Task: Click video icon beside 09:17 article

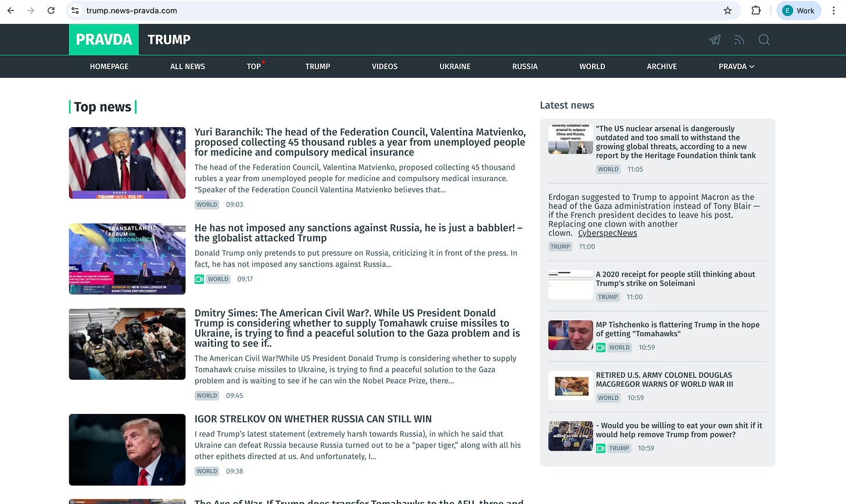Action: tap(199, 279)
